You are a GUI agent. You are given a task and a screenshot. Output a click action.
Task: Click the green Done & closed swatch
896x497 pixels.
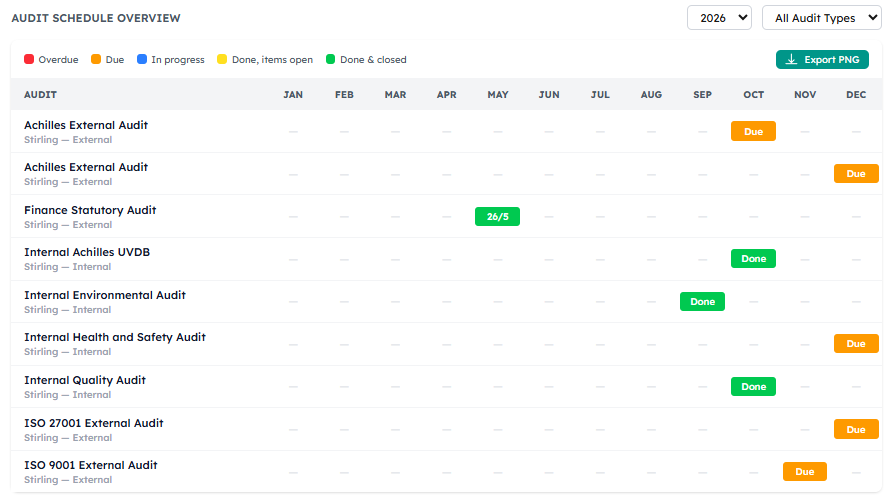click(x=330, y=59)
